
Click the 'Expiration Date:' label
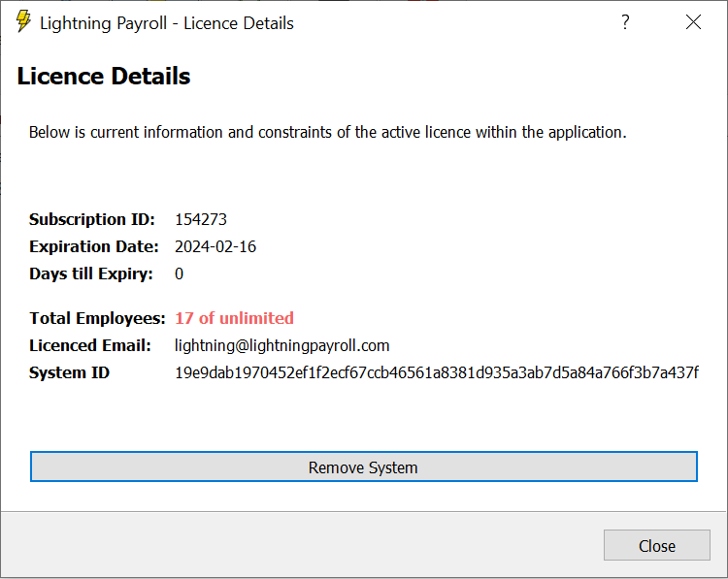coord(94,246)
